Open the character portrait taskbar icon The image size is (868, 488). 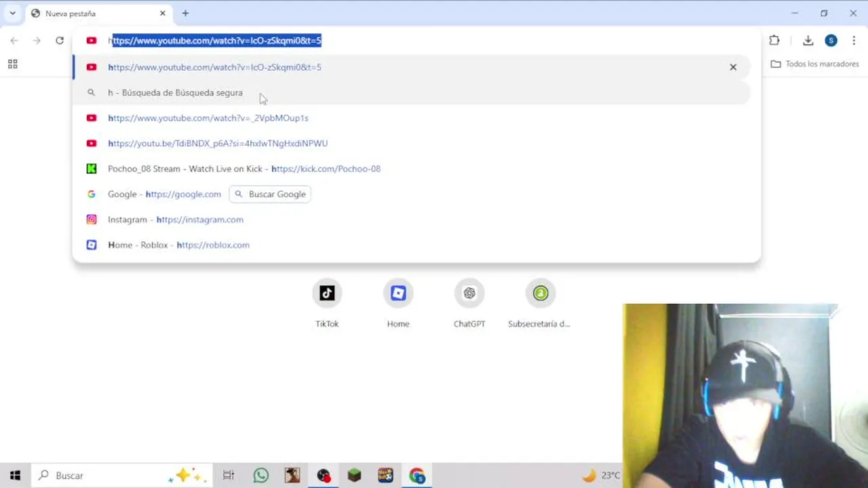(292, 476)
